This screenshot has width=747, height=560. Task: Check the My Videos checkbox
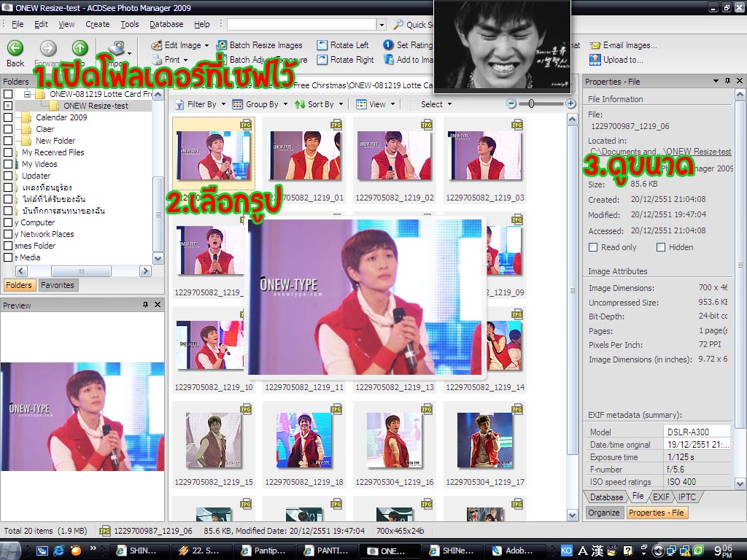(8, 164)
